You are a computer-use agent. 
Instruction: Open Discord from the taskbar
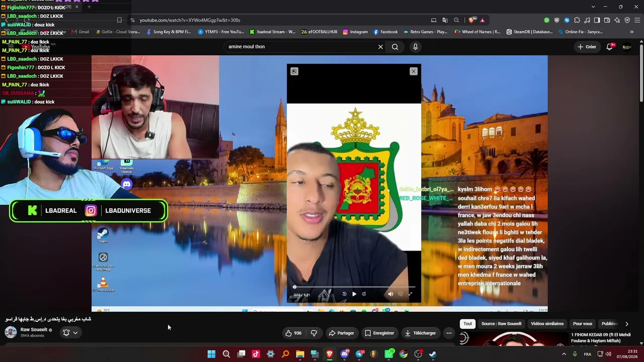344,354
